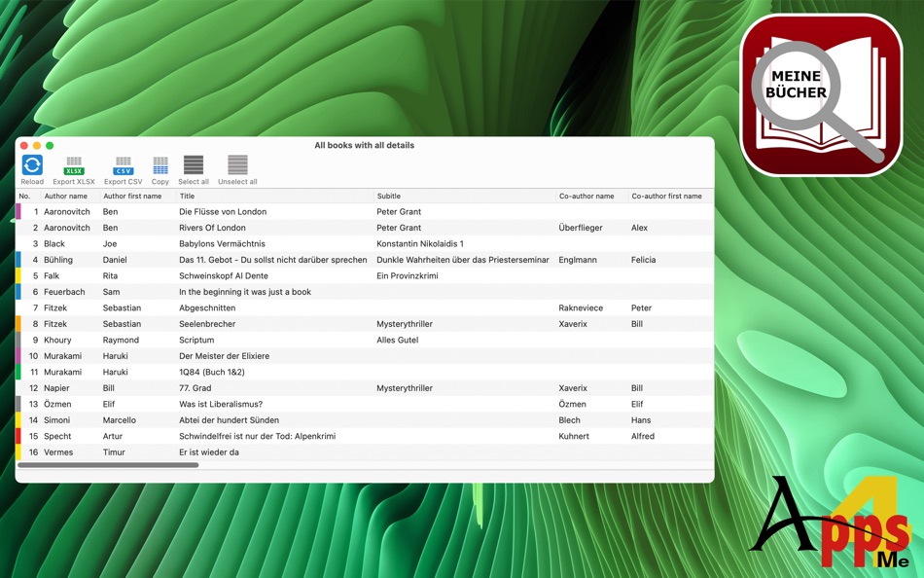This screenshot has width=924, height=578.
Task: Click the co-author name 'Kuhnert'
Action: pos(574,436)
